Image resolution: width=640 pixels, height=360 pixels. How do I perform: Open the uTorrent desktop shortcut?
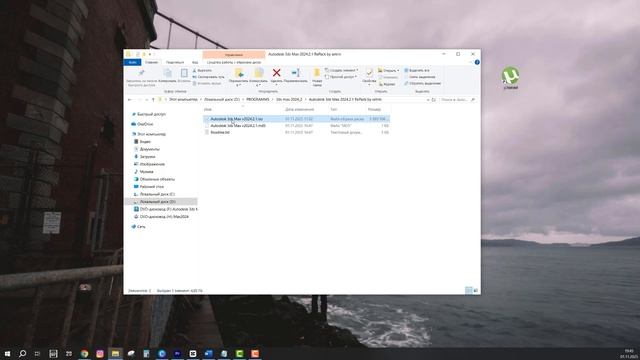(x=510, y=78)
